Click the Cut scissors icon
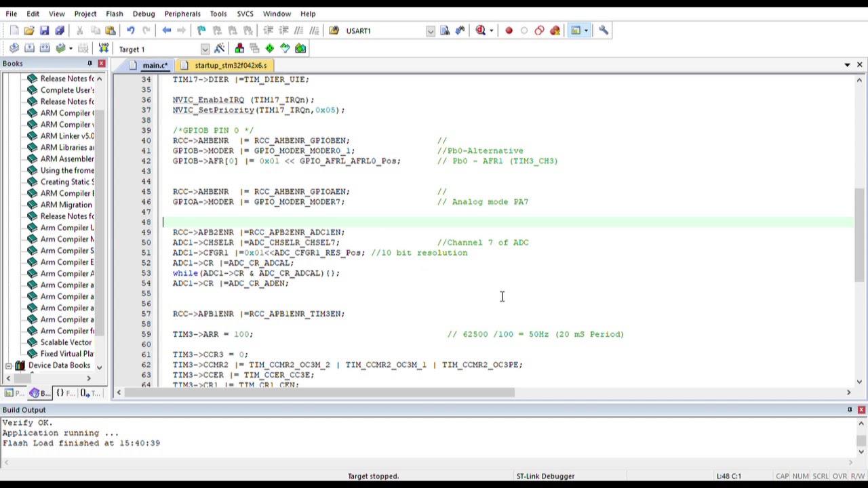868x488 pixels. point(79,30)
